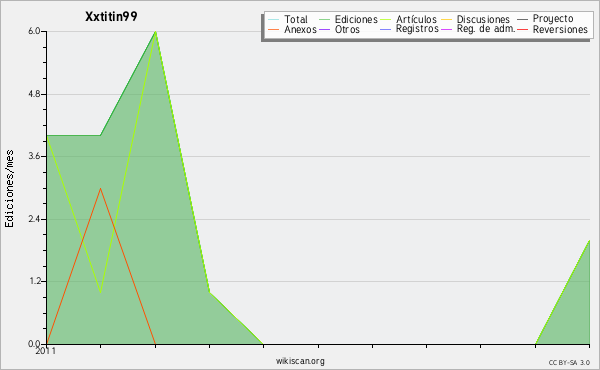
Task: Click the 3.6 y-axis label
Action: point(34,156)
